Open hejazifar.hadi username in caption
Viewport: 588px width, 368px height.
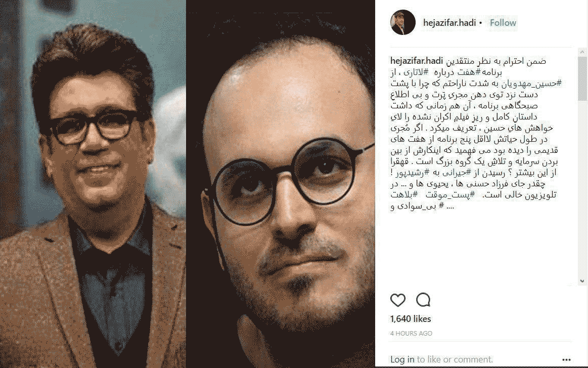[x=417, y=61]
